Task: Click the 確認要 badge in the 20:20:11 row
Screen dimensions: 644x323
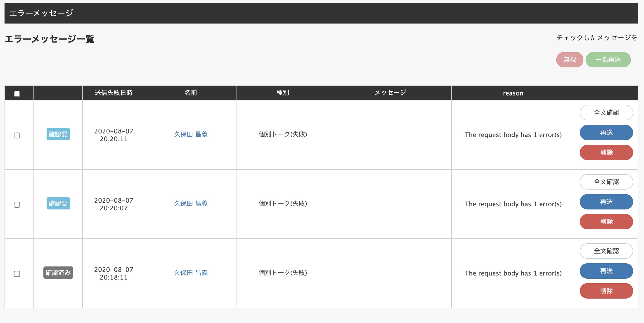Action: click(x=58, y=134)
